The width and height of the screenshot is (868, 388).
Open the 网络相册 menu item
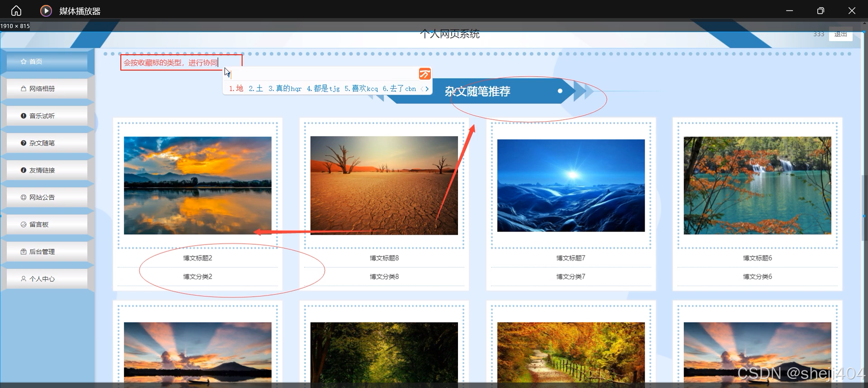(x=47, y=89)
